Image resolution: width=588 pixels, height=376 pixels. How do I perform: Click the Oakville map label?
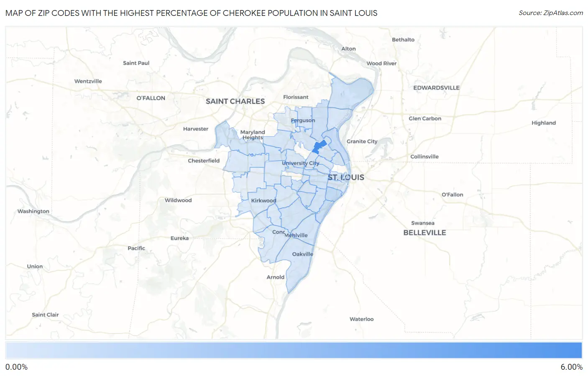pyautogui.click(x=302, y=254)
